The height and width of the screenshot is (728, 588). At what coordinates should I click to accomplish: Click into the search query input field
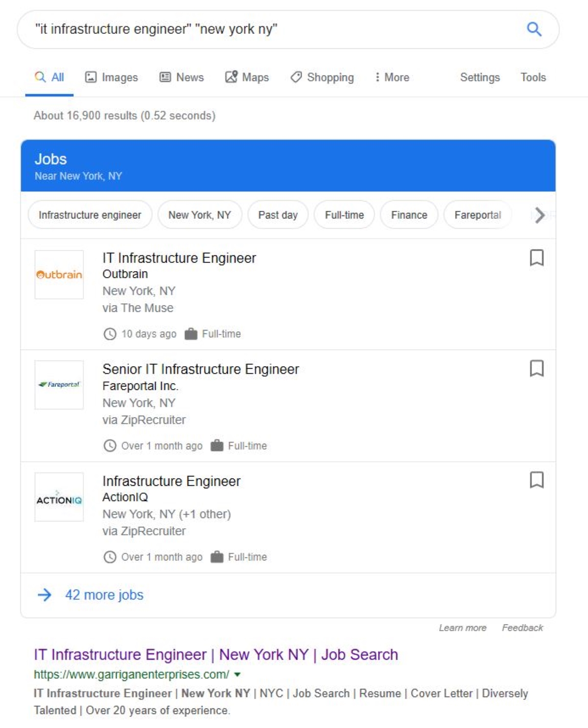pyautogui.click(x=274, y=29)
